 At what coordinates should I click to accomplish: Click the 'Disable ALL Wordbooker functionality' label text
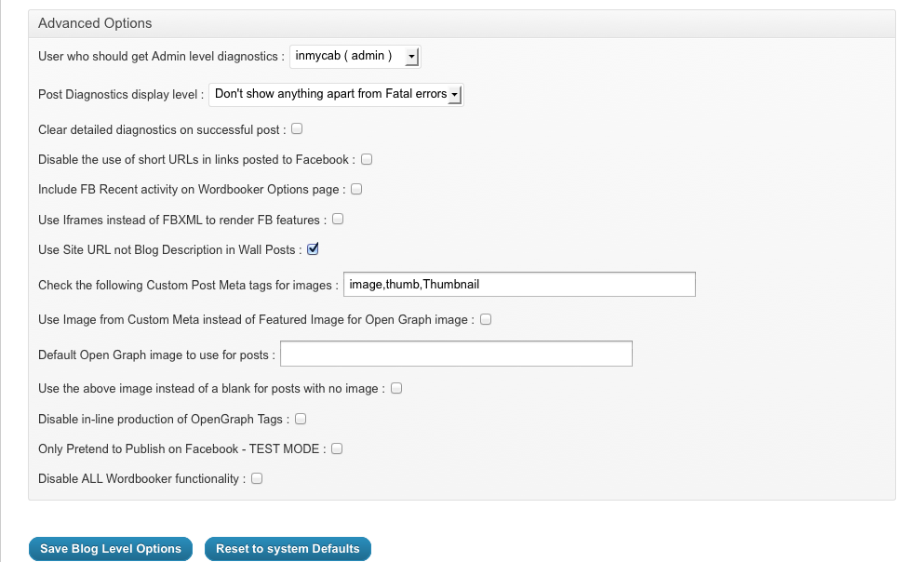coord(141,479)
